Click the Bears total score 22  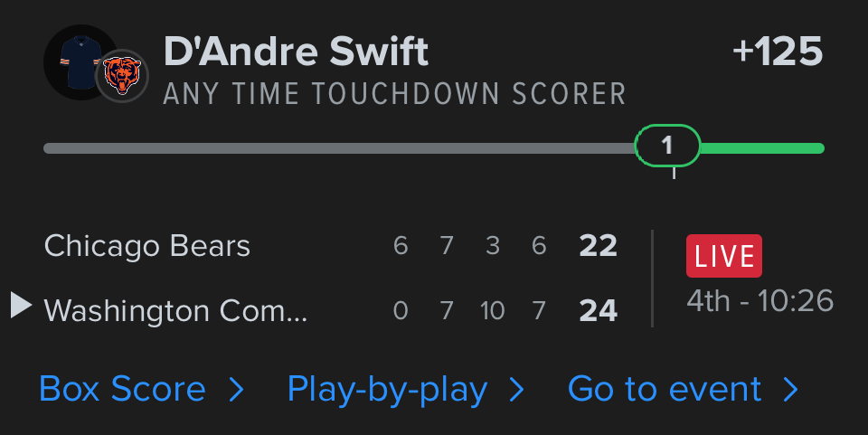point(598,246)
